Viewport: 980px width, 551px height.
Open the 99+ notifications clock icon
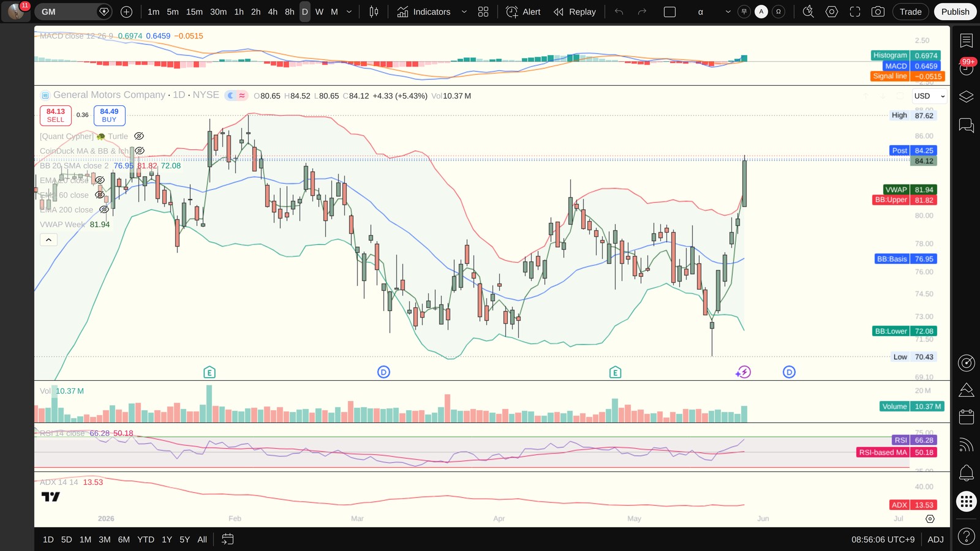coord(967,67)
